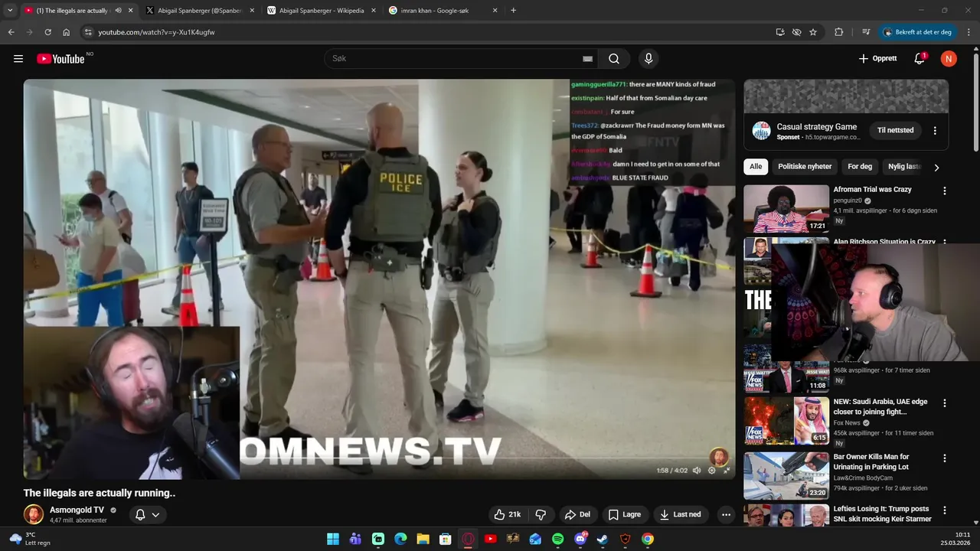Open sponsored ad options menu
Image resolution: width=980 pixels, height=551 pixels.
coord(935,131)
